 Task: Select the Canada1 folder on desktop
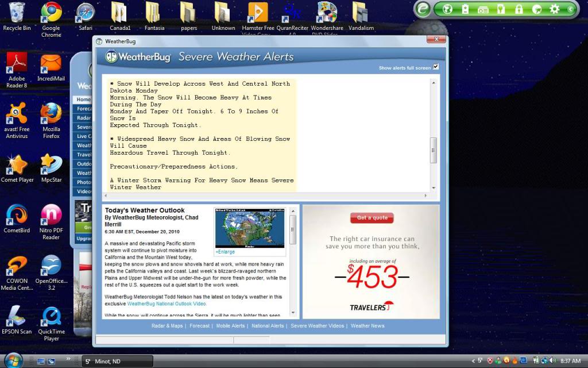120,17
